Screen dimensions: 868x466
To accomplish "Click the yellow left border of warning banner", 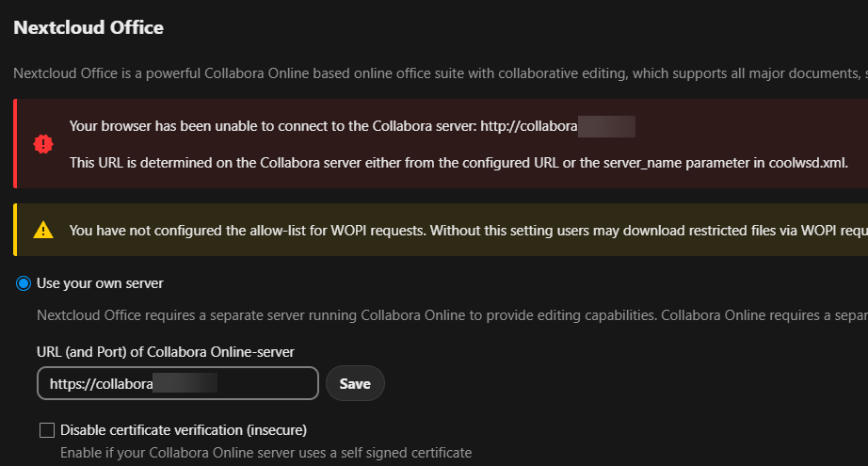I will (15, 230).
